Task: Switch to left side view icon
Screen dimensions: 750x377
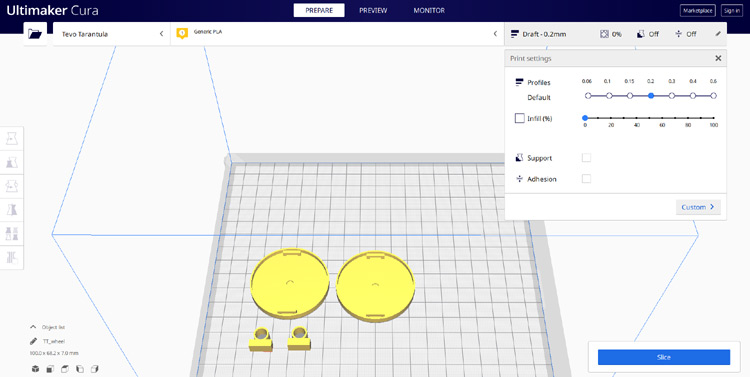Action: click(x=80, y=369)
